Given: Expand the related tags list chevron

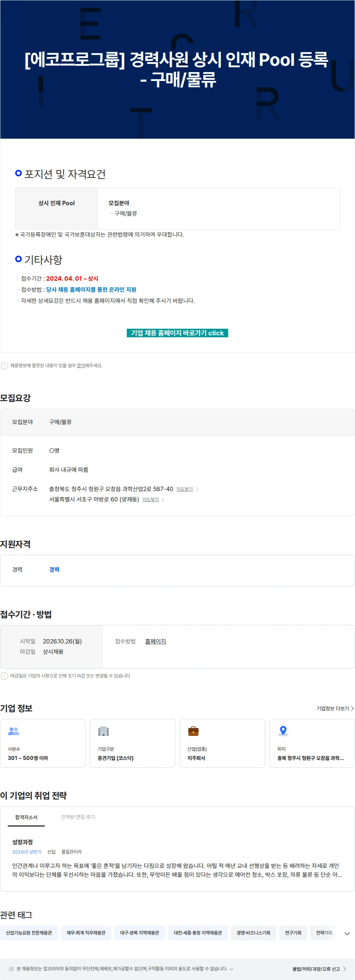Looking at the screenshot, I should (347, 933).
